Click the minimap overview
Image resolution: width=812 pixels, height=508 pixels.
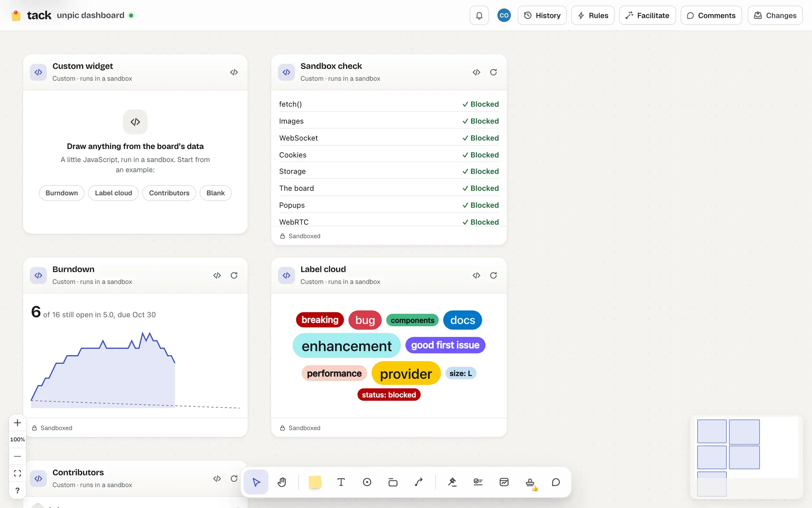tap(746, 457)
